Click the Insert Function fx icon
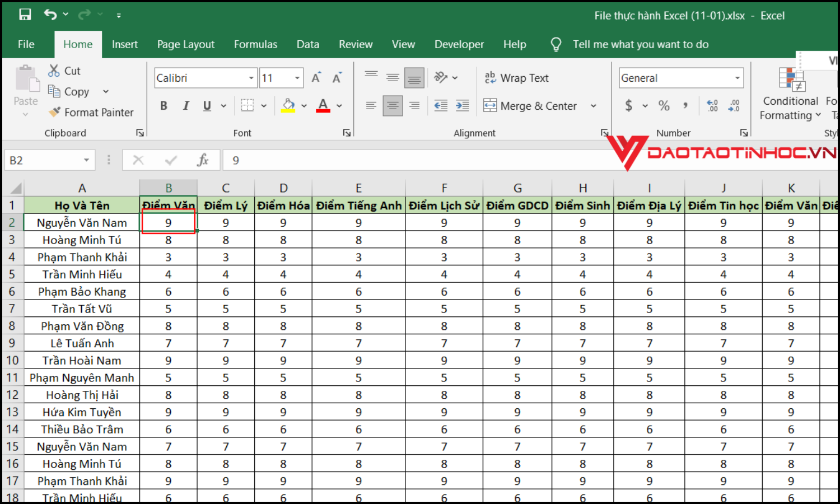This screenshot has height=504, width=840. point(203,160)
